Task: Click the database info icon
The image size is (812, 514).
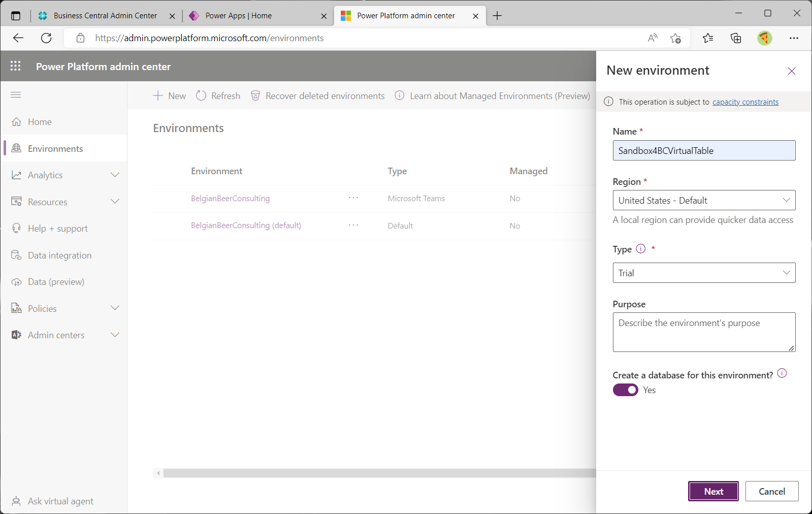Action: tap(782, 373)
